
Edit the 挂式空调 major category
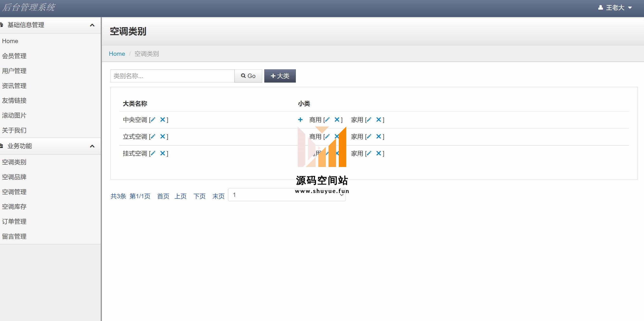pos(153,153)
